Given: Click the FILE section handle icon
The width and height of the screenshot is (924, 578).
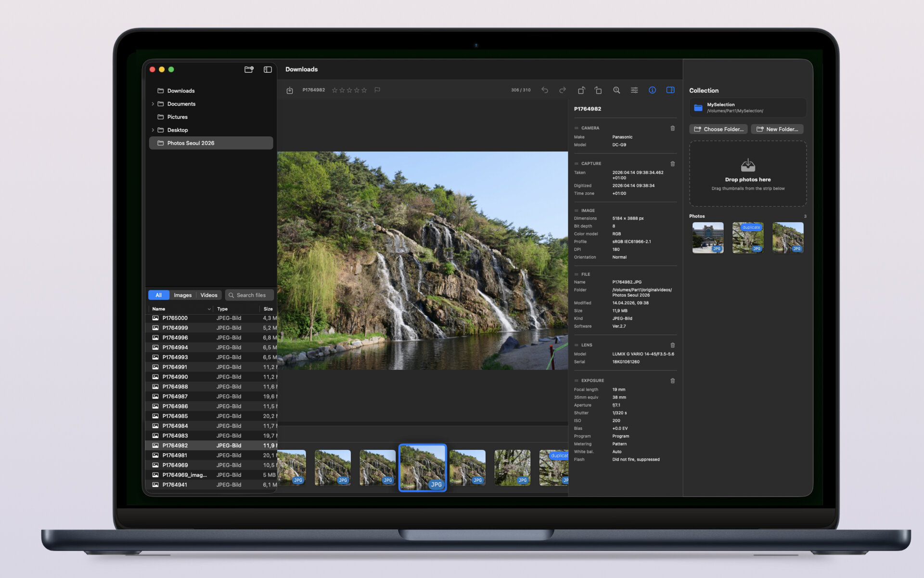Looking at the screenshot, I should tap(577, 275).
